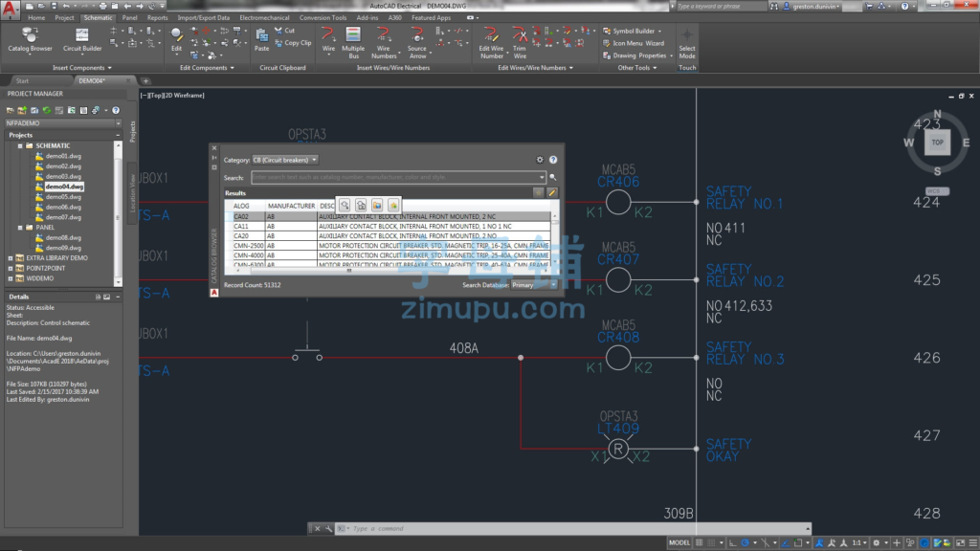Open the Search Database Primary dropdown
Viewport: 980px width, 551px height.
coord(534,285)
